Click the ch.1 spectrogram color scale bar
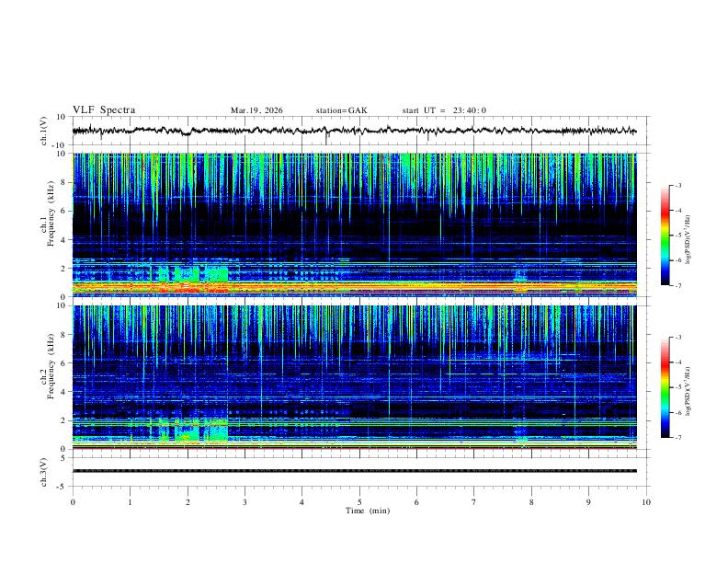The height and width of the screenshot is (563, 728). [x=665, y=236]
